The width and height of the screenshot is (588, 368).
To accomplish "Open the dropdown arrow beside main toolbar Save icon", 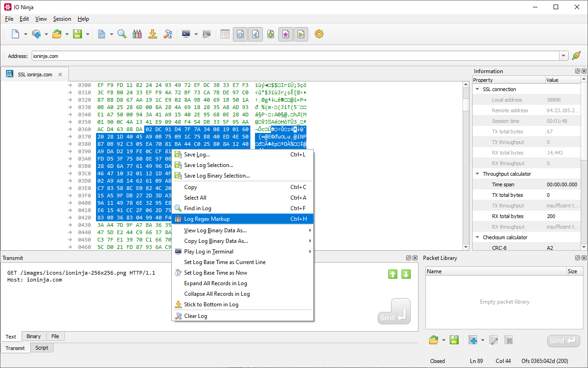I will [x=88, y=34].
